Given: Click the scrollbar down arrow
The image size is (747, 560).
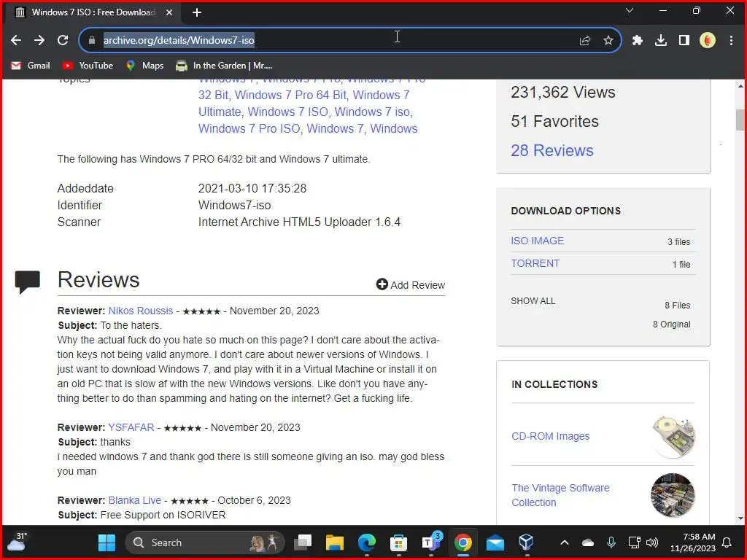Looking at the screenshot, I should click(740, 518).
